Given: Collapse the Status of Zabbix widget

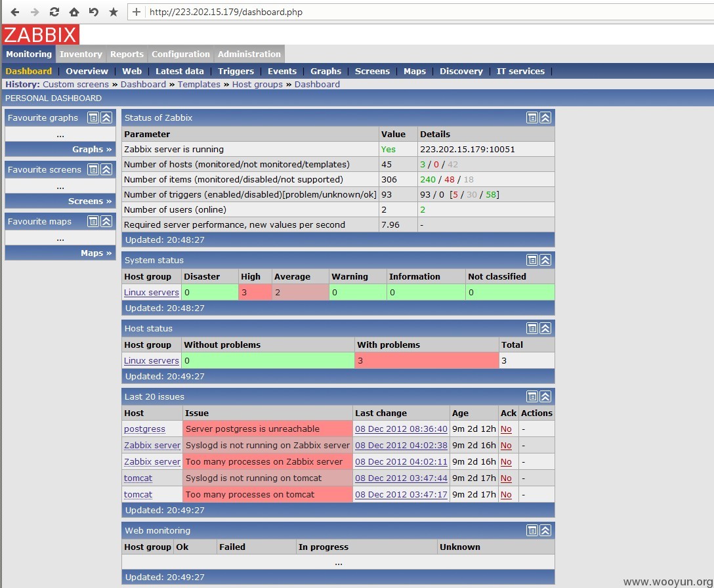Looking at the screenshot, I should point(545,117).
